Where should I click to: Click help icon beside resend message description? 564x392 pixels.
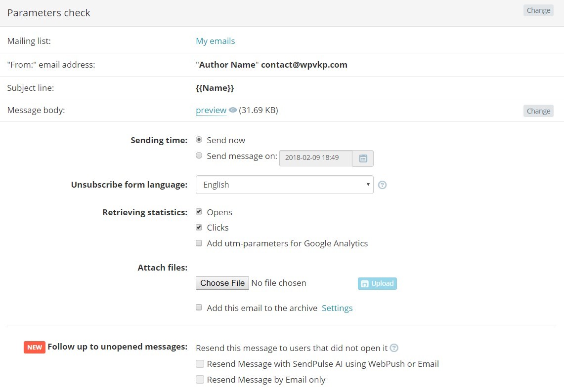tap(394, 348)
